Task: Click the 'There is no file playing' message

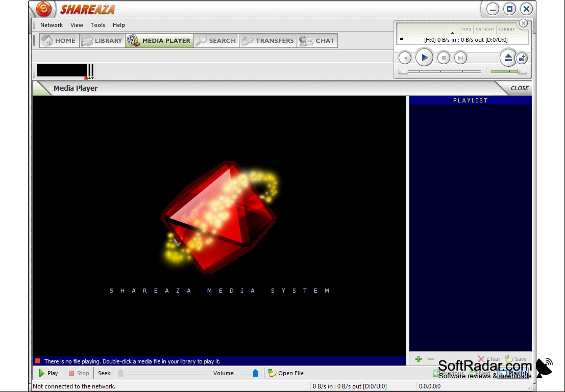Action: pos(132,361)
